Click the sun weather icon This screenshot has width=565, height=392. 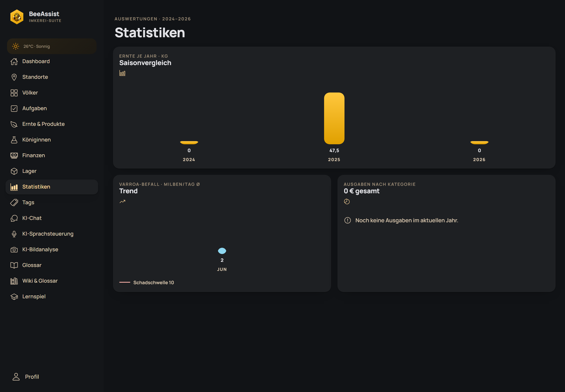(15, 46)
